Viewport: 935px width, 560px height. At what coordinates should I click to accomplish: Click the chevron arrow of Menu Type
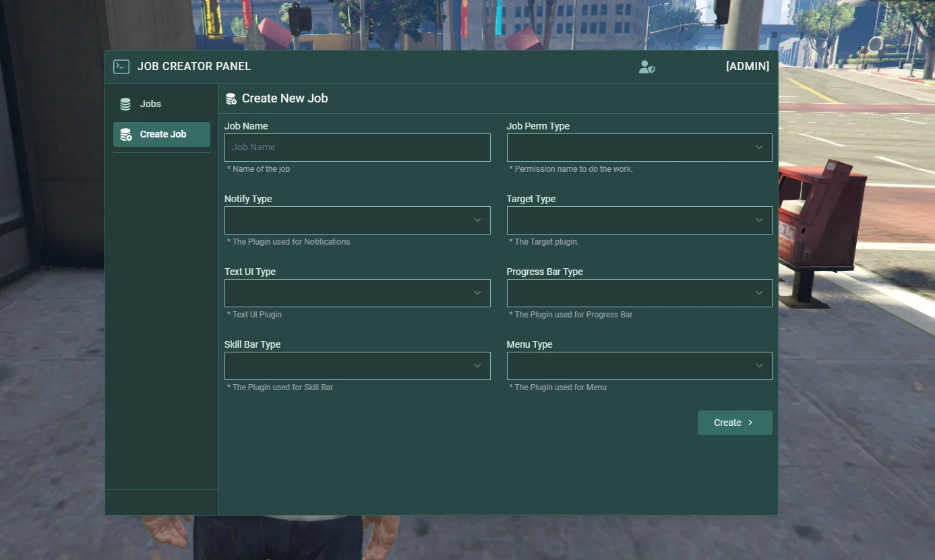[x=759, y=366]
